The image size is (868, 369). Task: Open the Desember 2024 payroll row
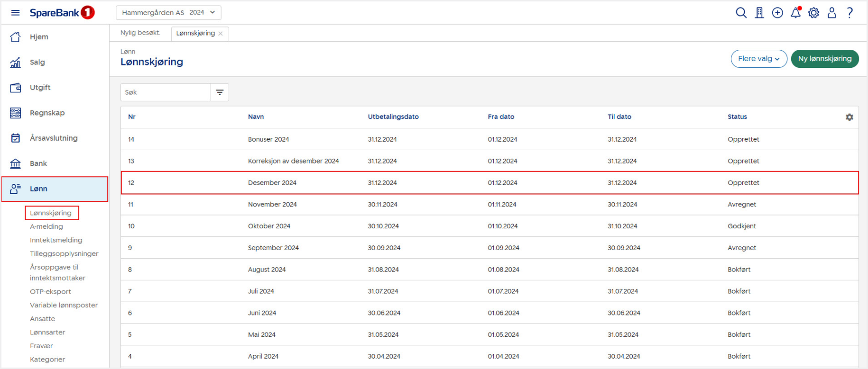coord(272,183)
